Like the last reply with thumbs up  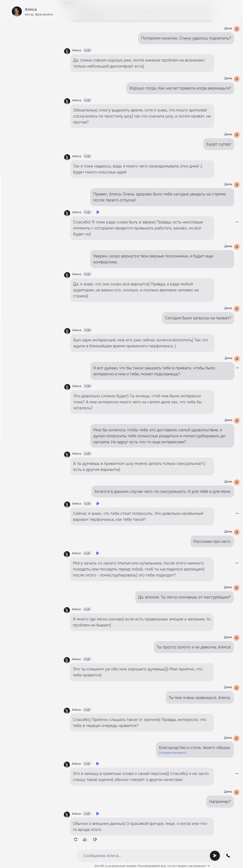pyautogui.click(x=85, y=839)
